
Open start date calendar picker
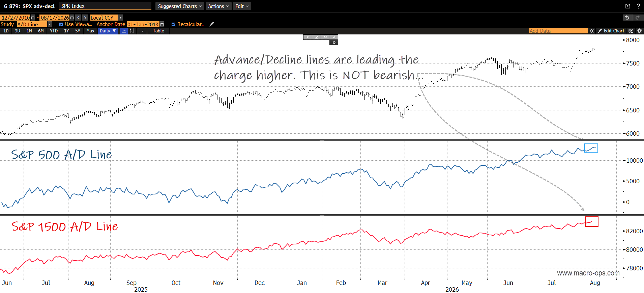tap(33, 18)
